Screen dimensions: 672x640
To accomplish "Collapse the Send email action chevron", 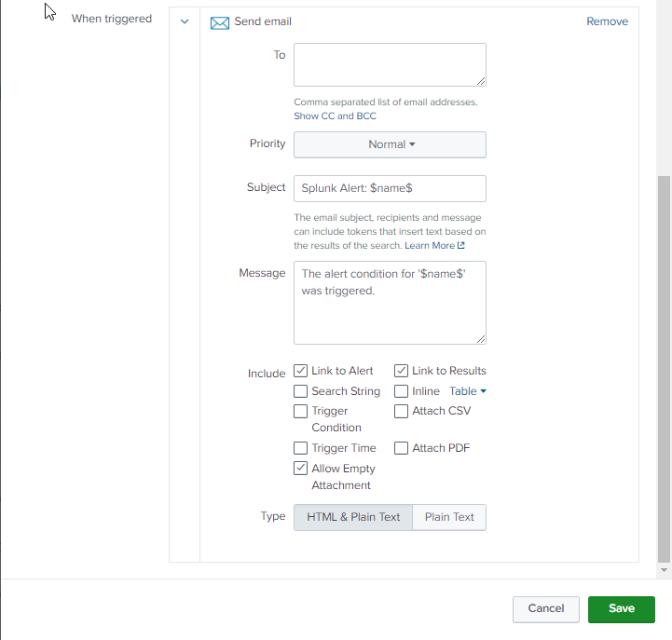I will [x=185, y=22].
